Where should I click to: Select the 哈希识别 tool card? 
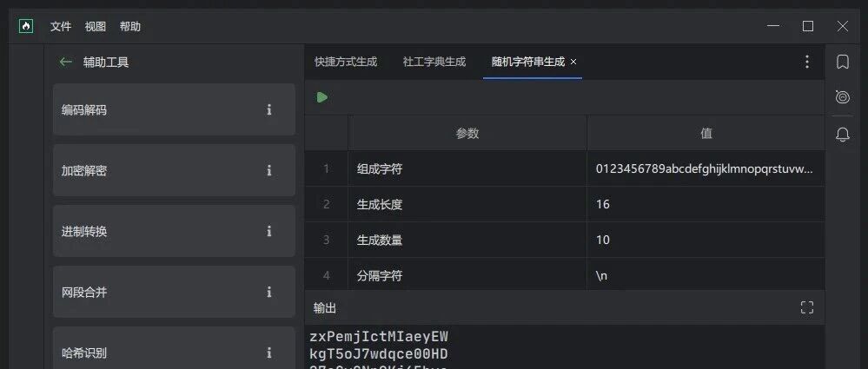[x=174, y=348]
